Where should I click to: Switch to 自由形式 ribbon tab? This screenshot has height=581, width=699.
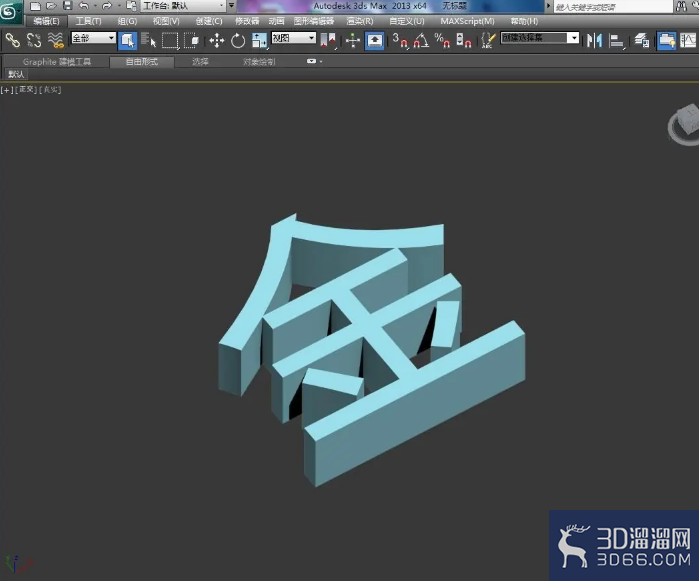click(x=142, y=62)
